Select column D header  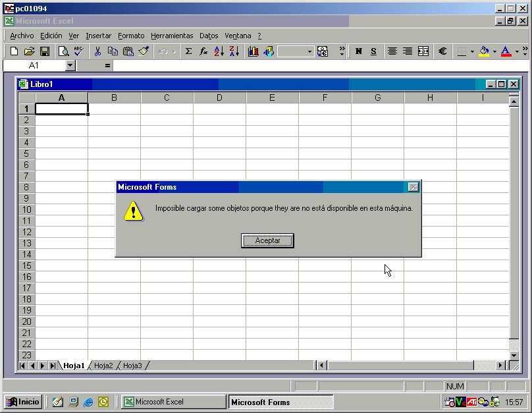(219, 97)
